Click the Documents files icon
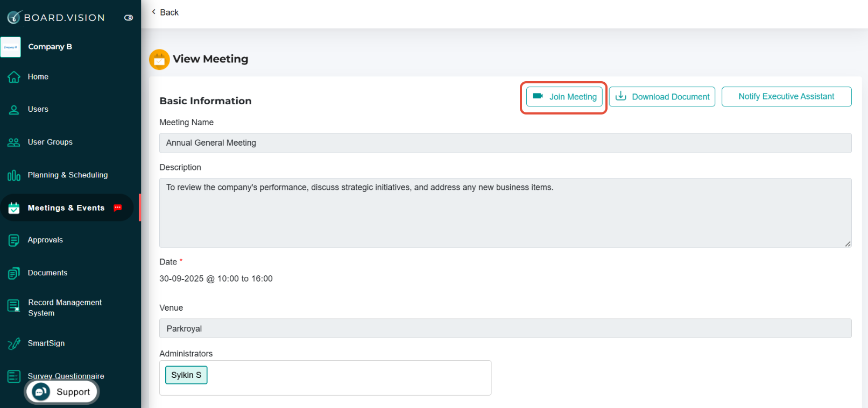Viewport: 868px width, 408px height. pyautogui.click(x=14, y=273)
